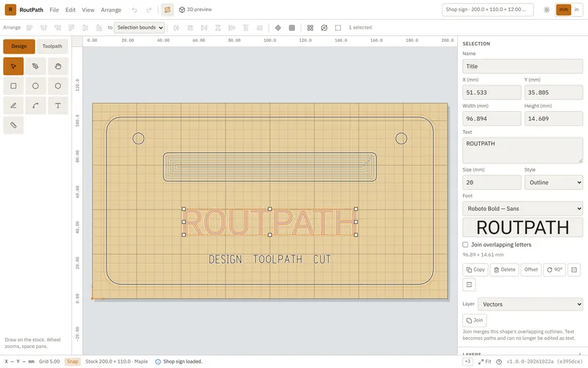The width and height of the screenshot is (588, 368).
Task: Open the View menu
Action: pyautogui.click(x=88, y=10)
